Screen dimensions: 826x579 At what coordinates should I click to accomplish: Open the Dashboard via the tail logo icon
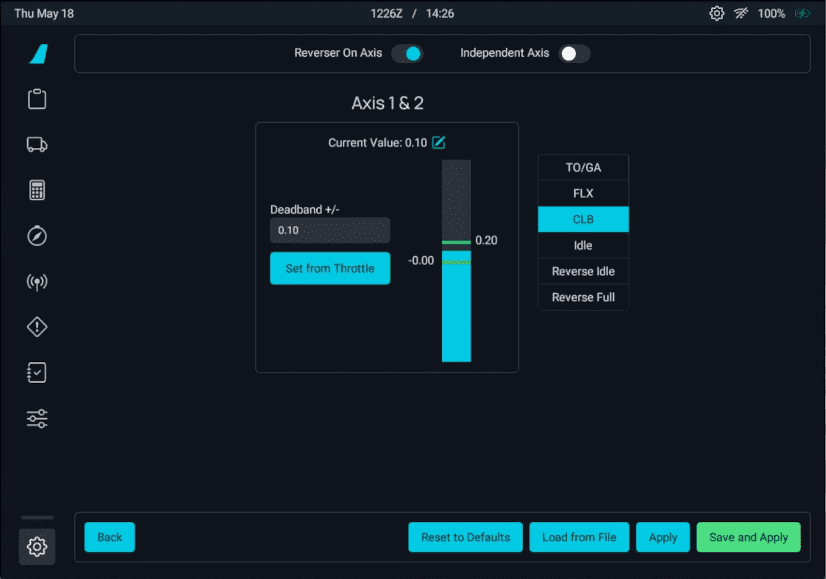click(38, 54)
